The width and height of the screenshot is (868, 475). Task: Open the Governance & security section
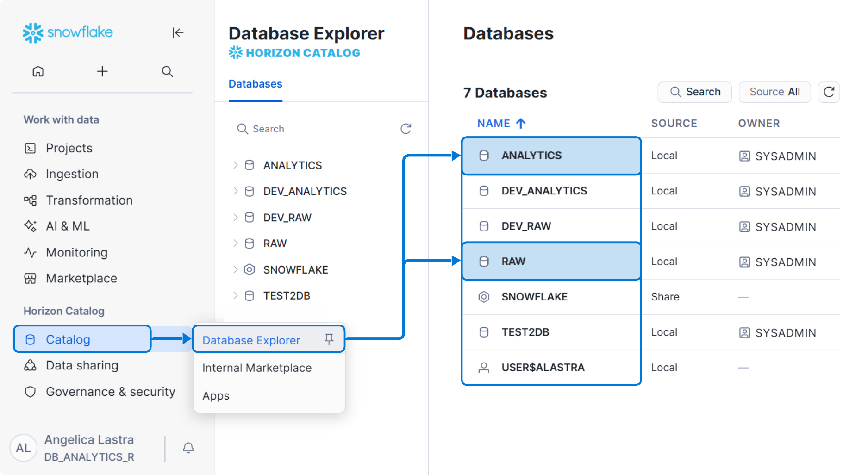pos(110,392)
